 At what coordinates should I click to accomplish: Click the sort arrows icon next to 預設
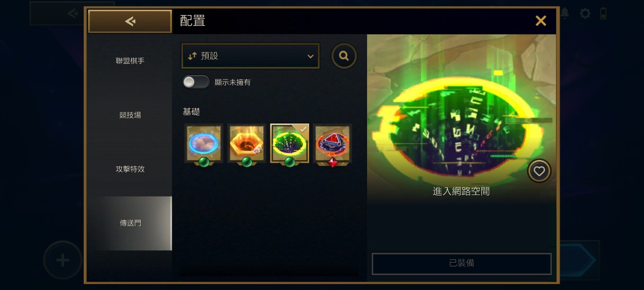tap(192, 57)
